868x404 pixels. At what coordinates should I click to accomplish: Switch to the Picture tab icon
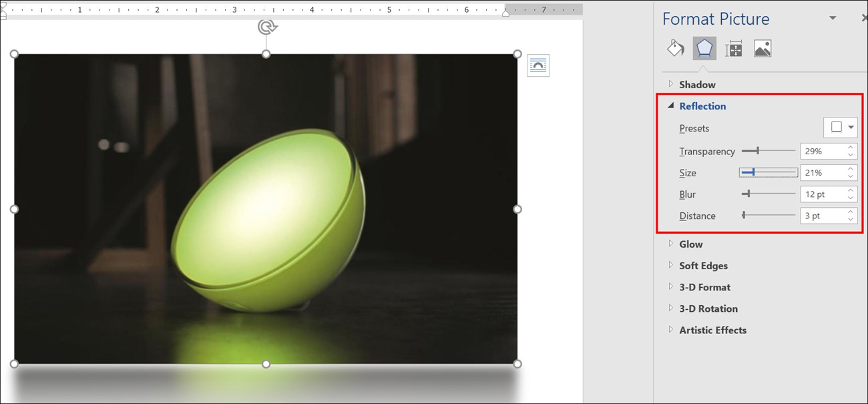pyautogui.click(x=763, y=49)
